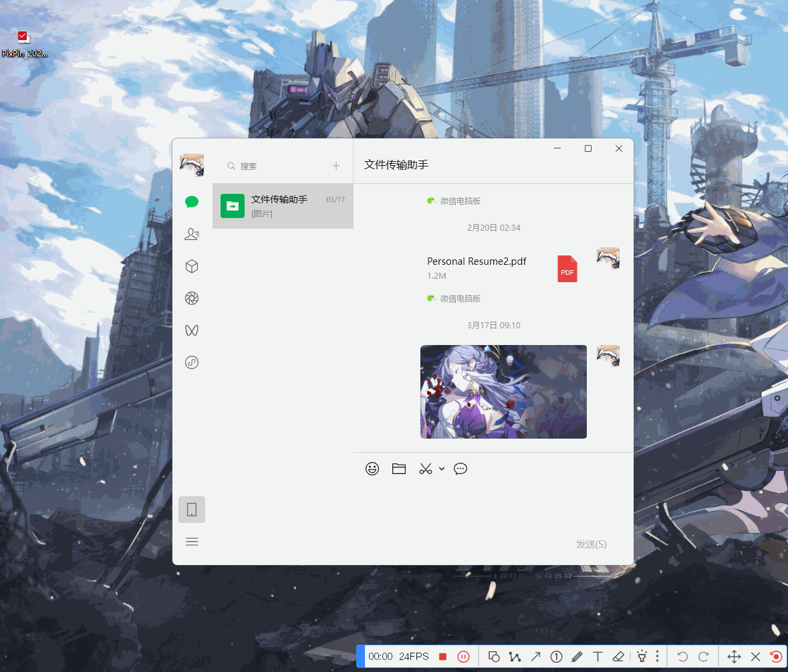Viewport: 788px width, 672px height.
Task: Click the phone icon in WeChat sidebar
Action: (x=191, y=510)
